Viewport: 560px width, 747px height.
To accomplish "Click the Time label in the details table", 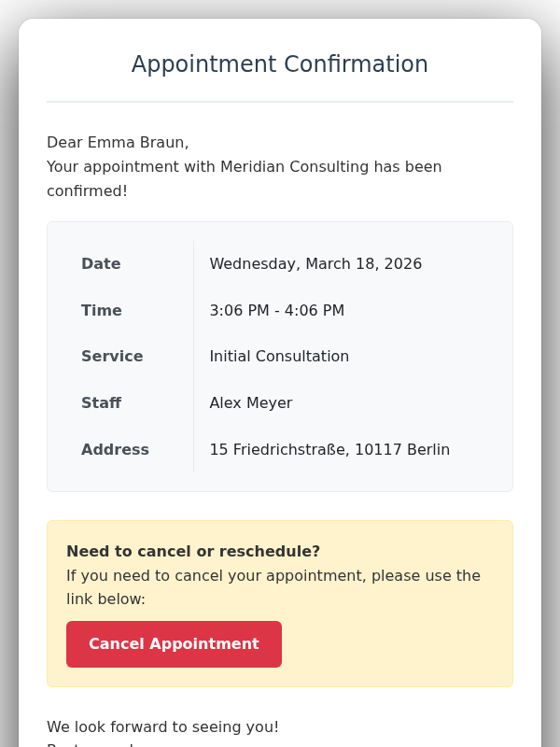I will (101, 310).
